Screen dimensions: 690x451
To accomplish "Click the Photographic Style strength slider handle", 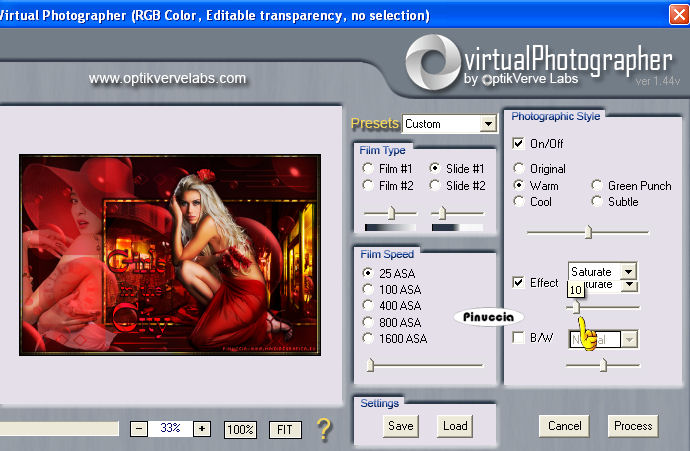I will coord(588,232).
